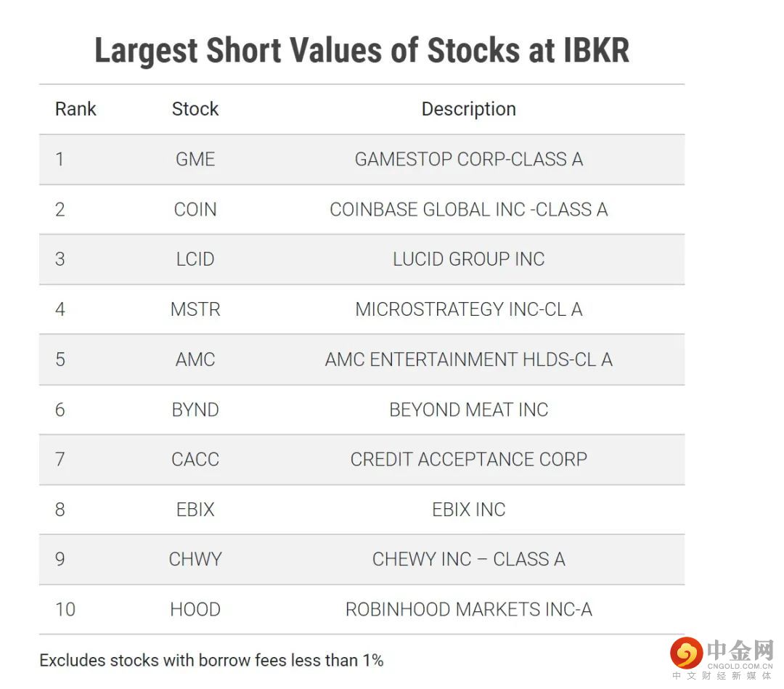Viewport: 784px width, 689px height.
Task: Click the Description column header
Action: (468, 109)
